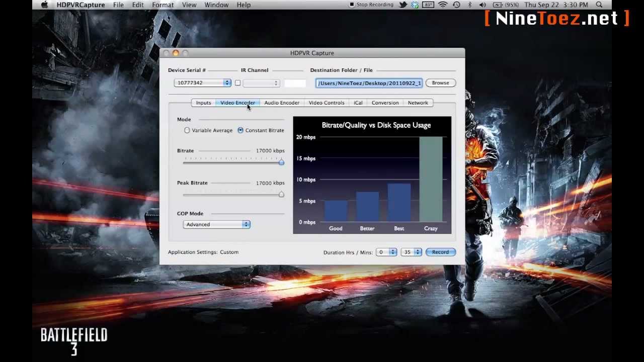Open the Duration hours dropdown
This screenshot has height=362, width=644.
386,252
